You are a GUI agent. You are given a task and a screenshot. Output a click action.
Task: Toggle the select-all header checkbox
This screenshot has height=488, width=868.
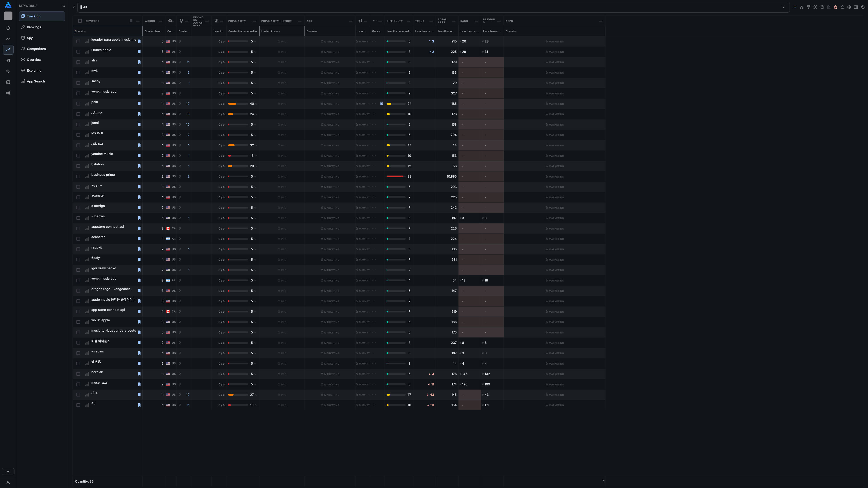[80, 21]
